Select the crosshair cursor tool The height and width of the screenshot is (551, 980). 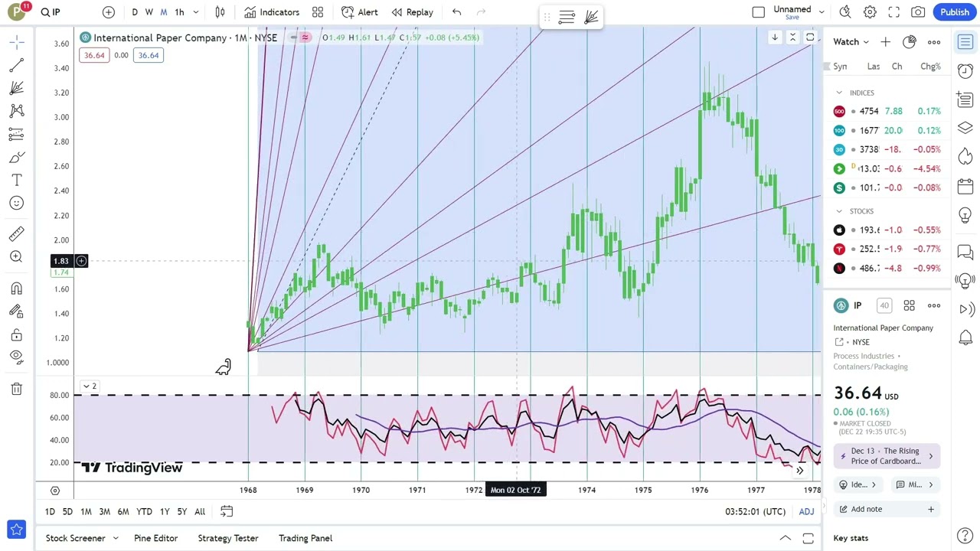tap(16, 42)
